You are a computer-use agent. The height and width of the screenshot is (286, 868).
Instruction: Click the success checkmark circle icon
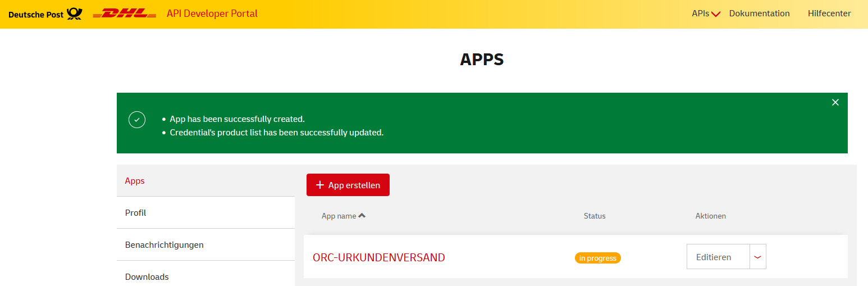tap(137, 120)
